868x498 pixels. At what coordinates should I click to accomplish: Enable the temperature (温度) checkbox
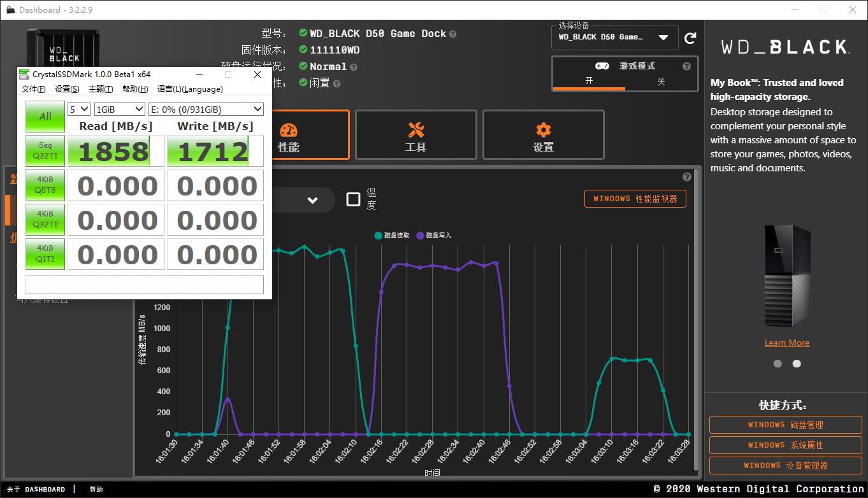(x=353, y=199)
